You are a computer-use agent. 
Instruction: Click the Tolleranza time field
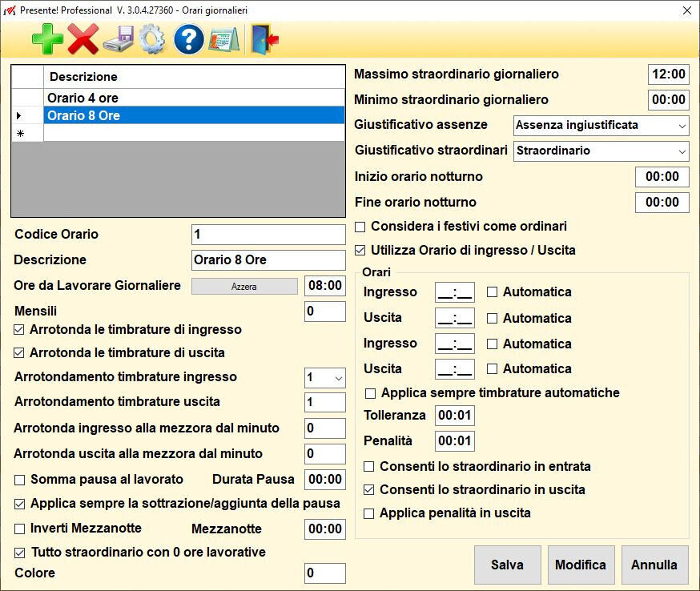[454, 416]
